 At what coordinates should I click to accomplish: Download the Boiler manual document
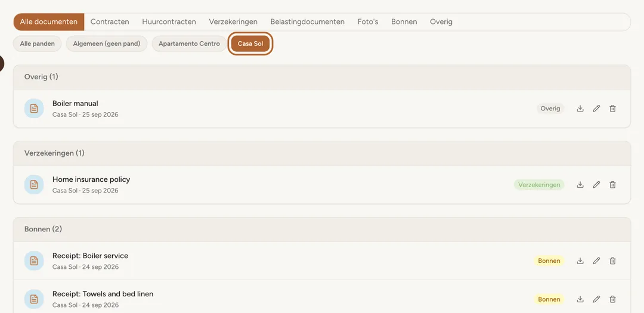click(x=580, y=109)
